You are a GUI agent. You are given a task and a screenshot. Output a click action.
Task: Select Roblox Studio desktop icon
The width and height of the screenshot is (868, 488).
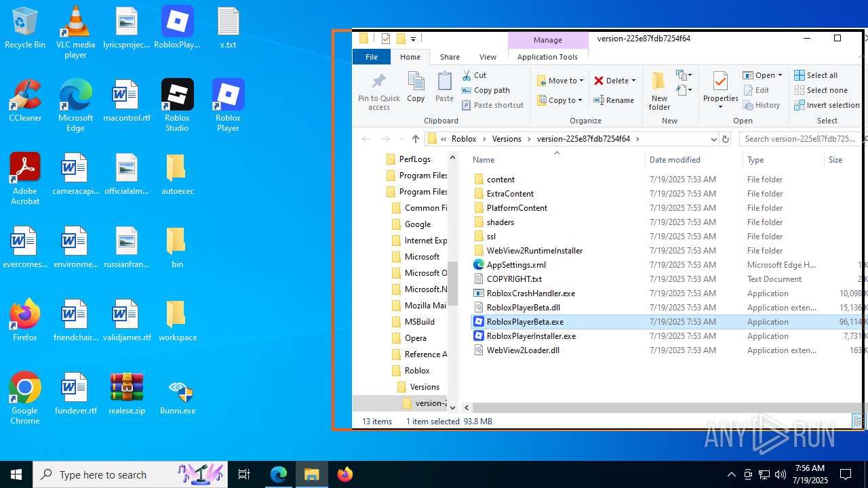(x=177, y=105)
